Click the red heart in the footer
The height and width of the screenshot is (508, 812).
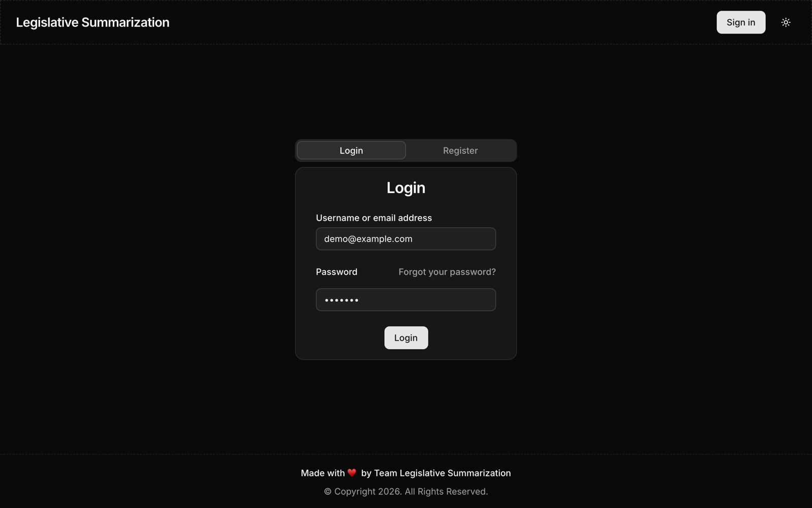(352, 473)
